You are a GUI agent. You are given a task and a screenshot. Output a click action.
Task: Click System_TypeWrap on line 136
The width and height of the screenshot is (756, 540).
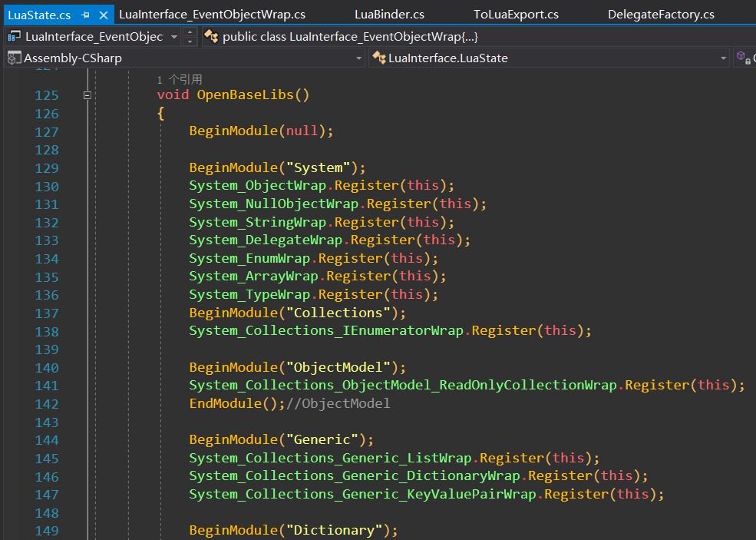(x=249, y=294)
